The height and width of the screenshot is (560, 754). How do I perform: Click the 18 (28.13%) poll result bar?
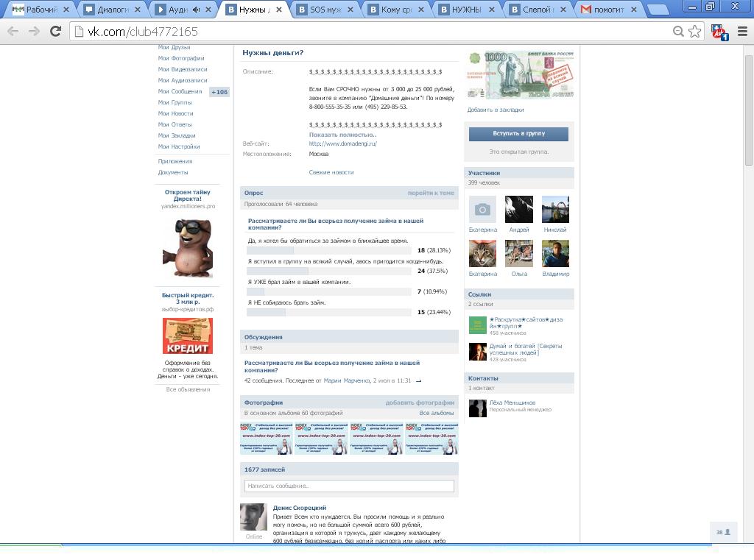(330, 250)
